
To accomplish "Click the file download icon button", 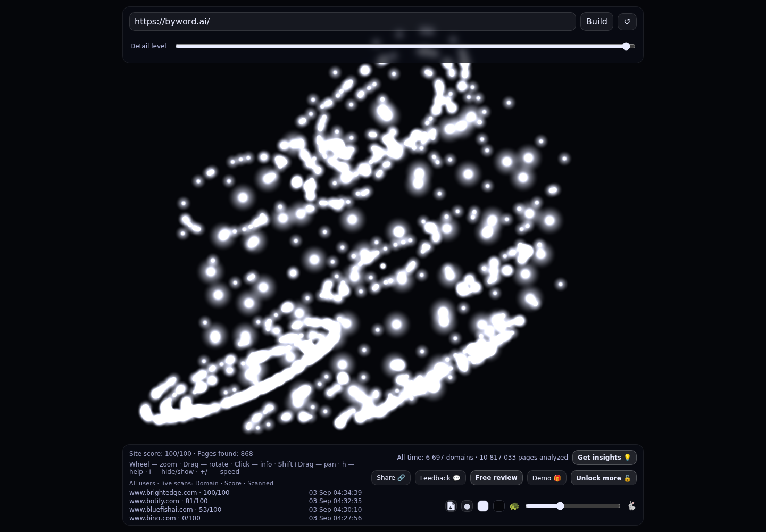I will tap(451, 506).
